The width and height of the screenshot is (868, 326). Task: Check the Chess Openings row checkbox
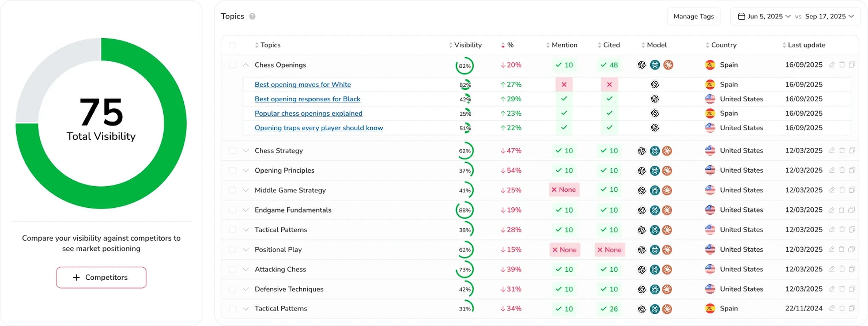233,65
